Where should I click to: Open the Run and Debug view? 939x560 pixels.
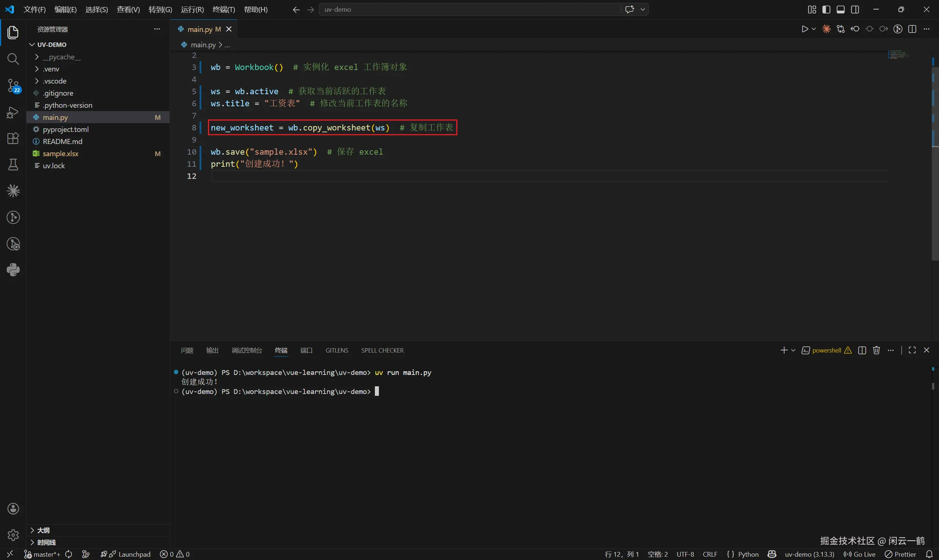click(13, 113)
